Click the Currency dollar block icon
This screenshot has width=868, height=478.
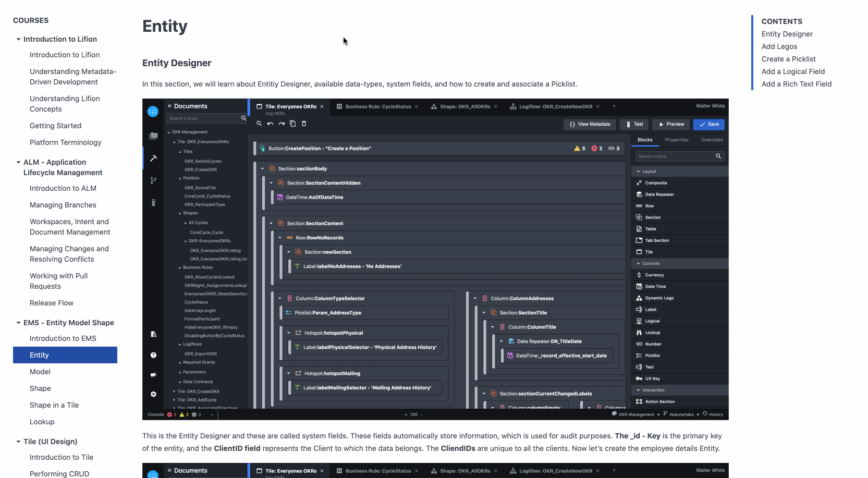639,275
